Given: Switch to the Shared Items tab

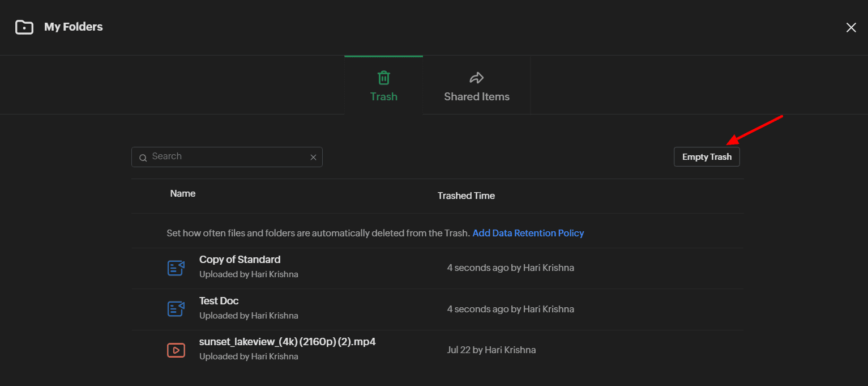Looking at the screenshot, I should point(477,96).
